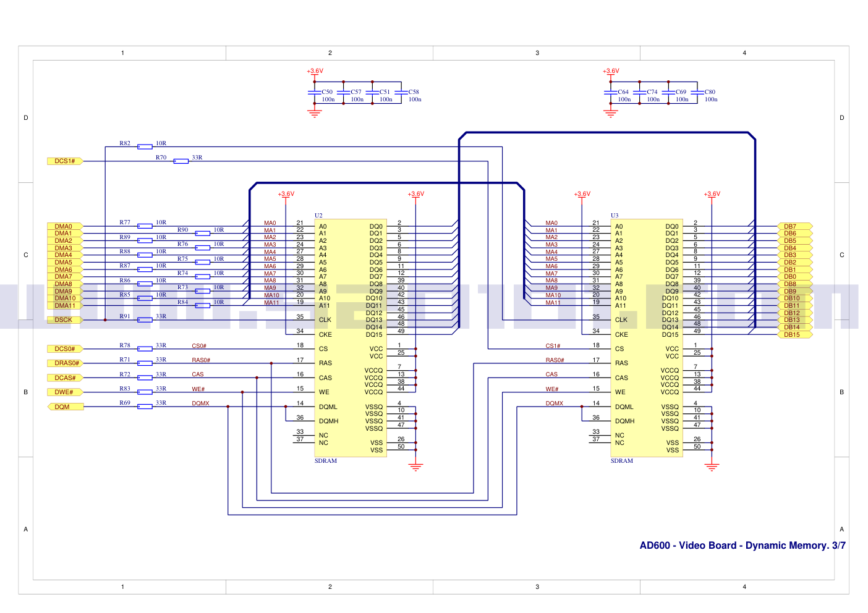Viewport: 868px width, 613px height.
Task: Click the DB4 output port
Action: coord(794,248)
